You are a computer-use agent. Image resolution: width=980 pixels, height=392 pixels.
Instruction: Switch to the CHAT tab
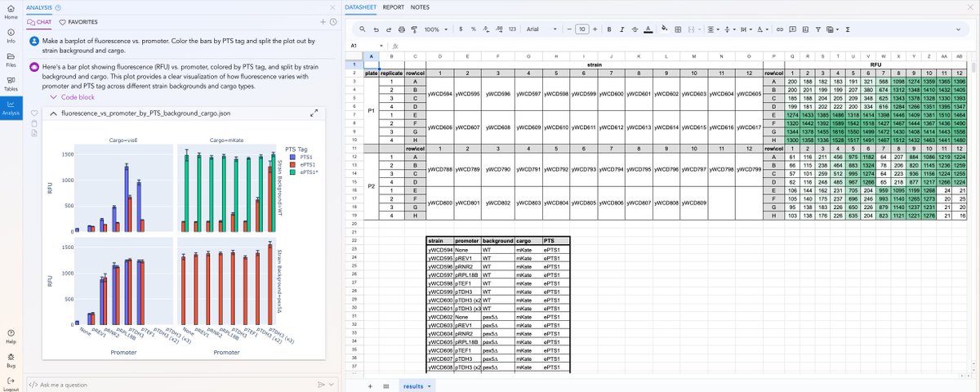[40, 21]
